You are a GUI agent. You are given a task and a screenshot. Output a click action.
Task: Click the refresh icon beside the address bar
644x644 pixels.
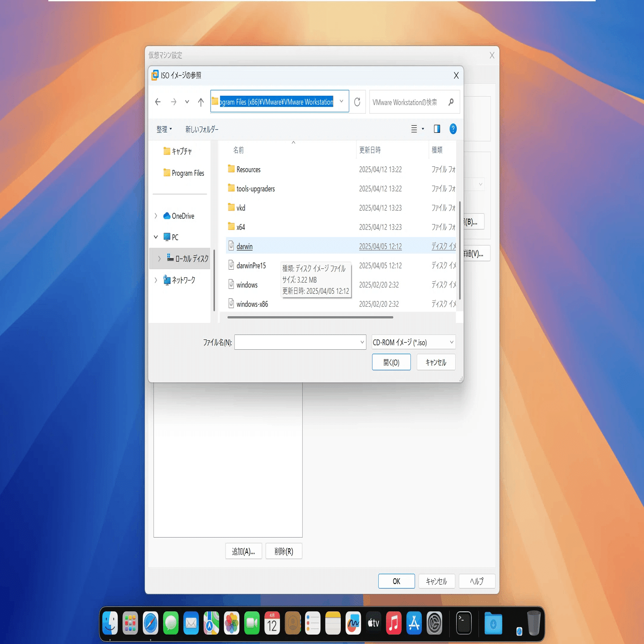click(x=357, y=102)
